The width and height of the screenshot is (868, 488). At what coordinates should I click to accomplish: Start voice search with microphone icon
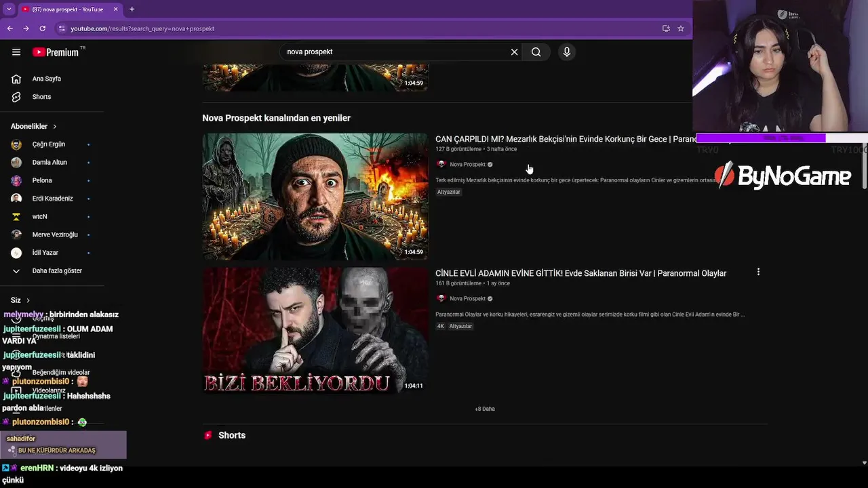point(567,52)
